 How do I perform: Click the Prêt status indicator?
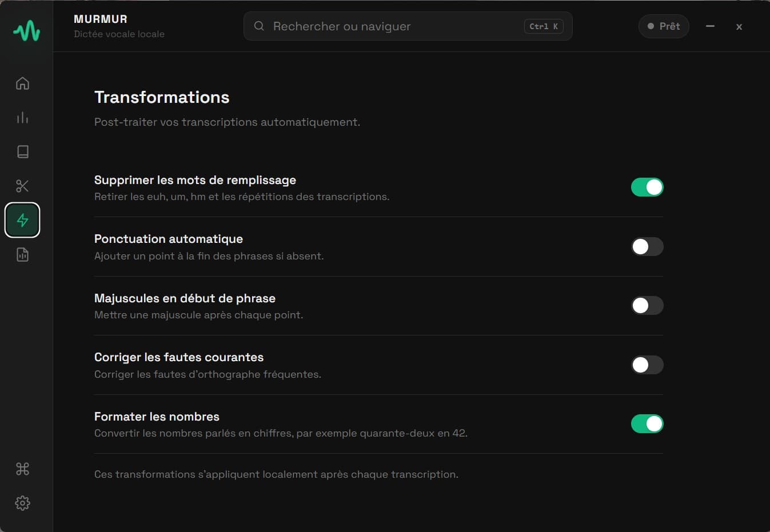[x=664, y=26]
